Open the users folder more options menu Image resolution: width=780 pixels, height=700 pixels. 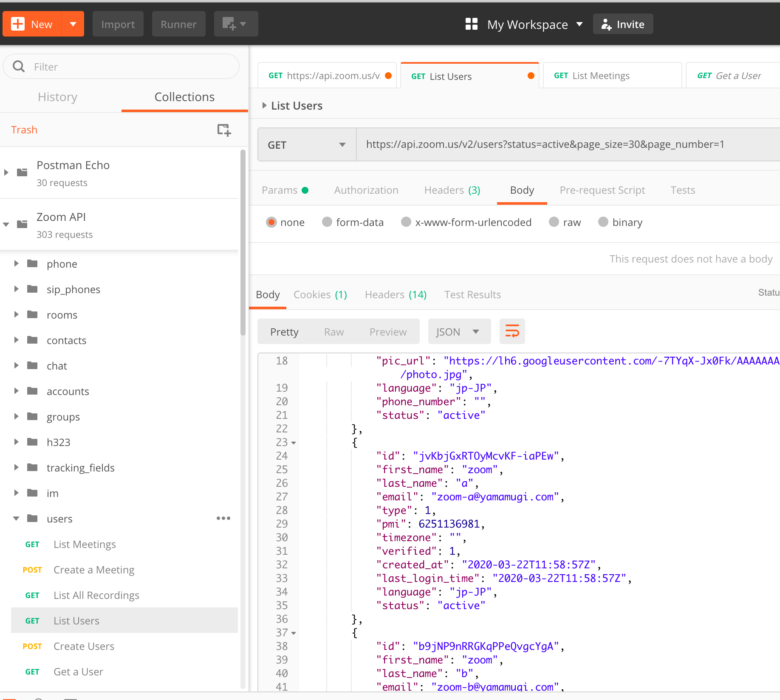(x=223, y=518)
